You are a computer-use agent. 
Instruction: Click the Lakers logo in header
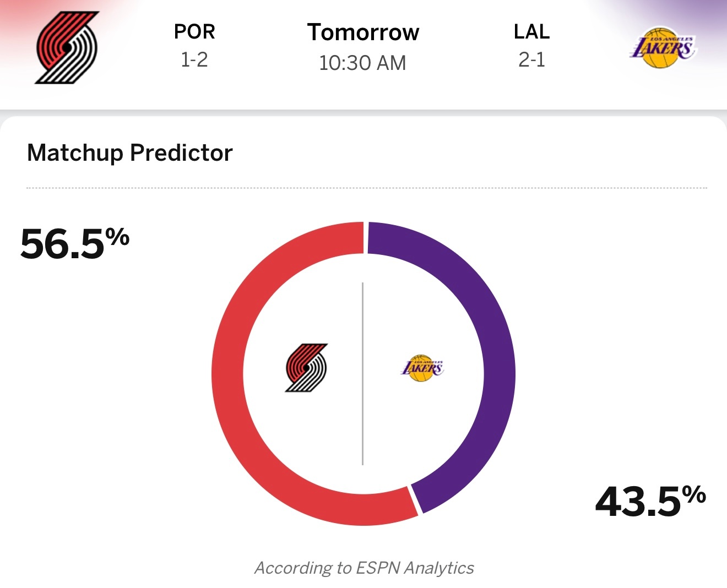[x=663, y=48]
